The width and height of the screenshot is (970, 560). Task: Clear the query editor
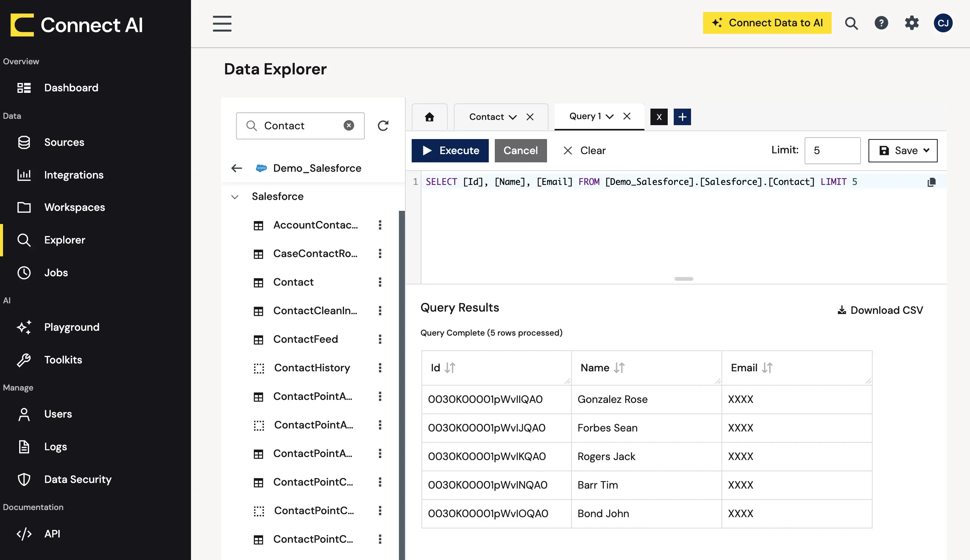coord(584,150)
